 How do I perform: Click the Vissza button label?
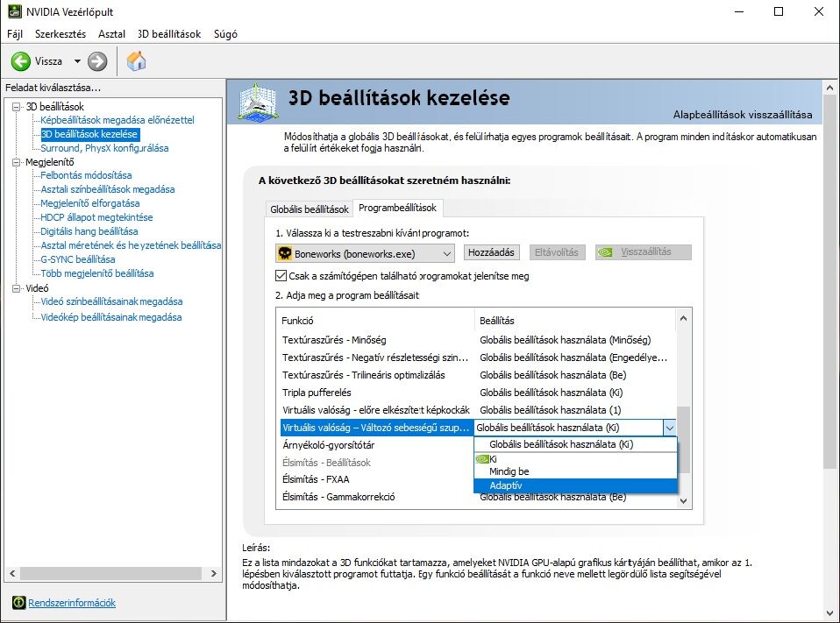(49, 61)
